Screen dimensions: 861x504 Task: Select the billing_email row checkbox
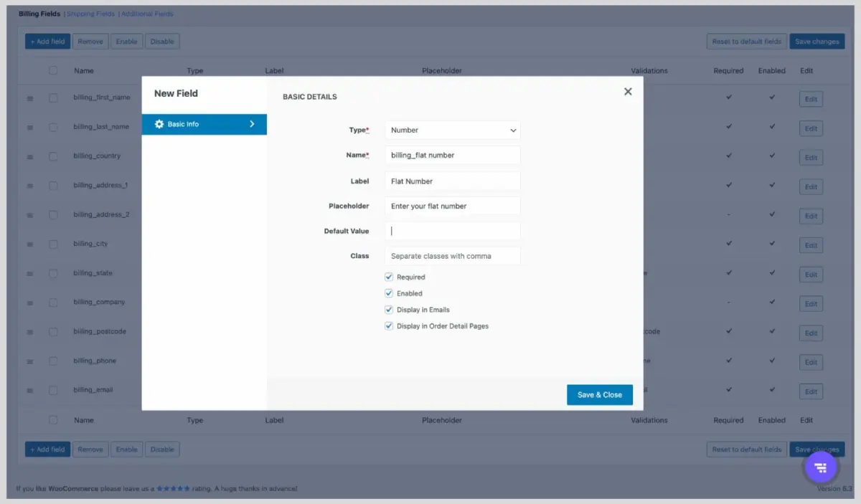53,390
